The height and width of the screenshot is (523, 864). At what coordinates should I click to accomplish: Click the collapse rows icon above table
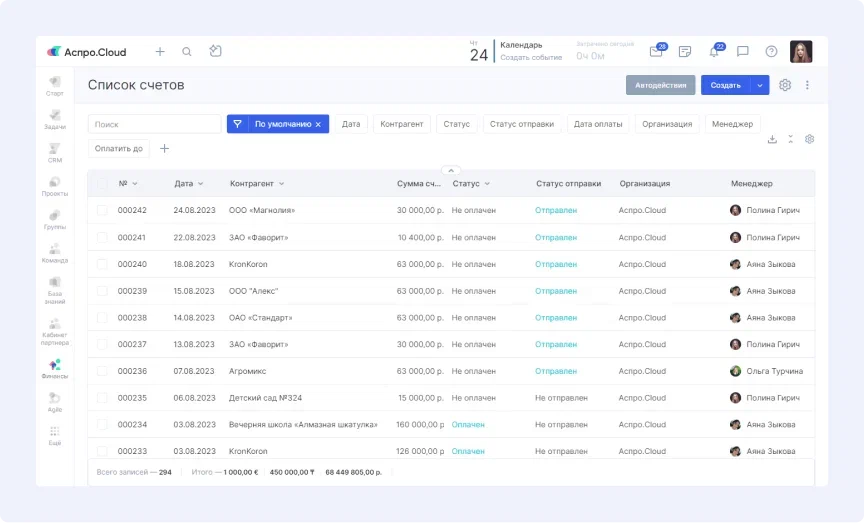(x=791, y=139)
